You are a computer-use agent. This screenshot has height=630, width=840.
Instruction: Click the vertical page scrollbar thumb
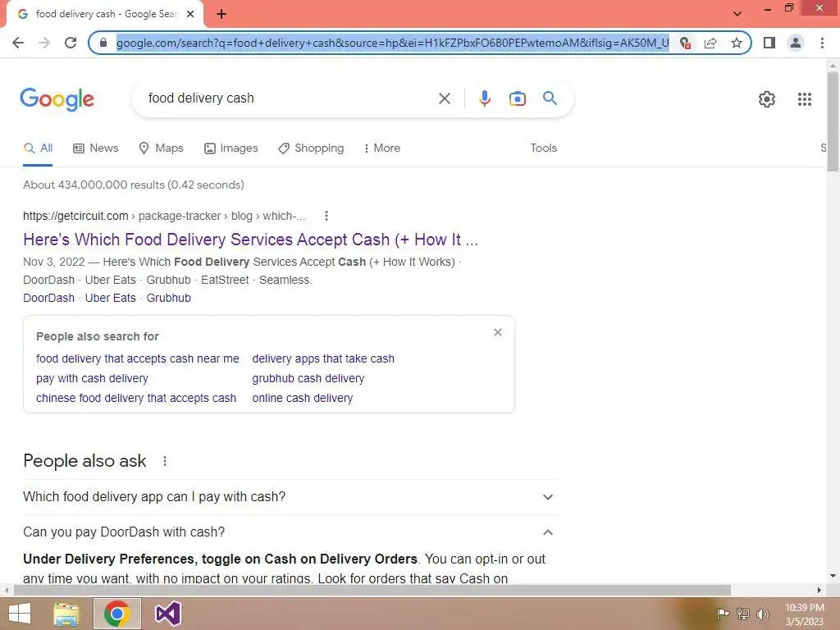pos(833,121)
